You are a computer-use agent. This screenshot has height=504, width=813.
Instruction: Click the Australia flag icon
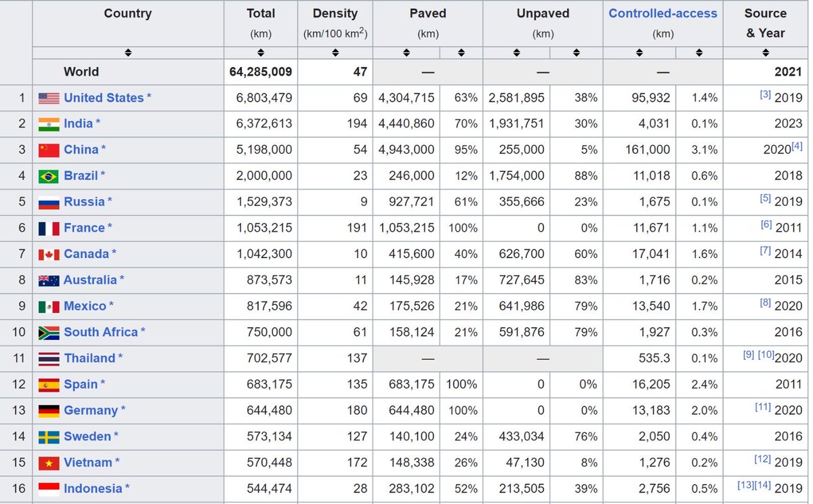click(x=49, y=280)
